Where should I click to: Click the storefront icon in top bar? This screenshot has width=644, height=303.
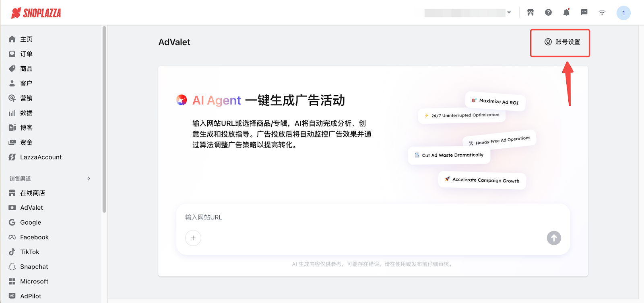[x=530, y=12]
